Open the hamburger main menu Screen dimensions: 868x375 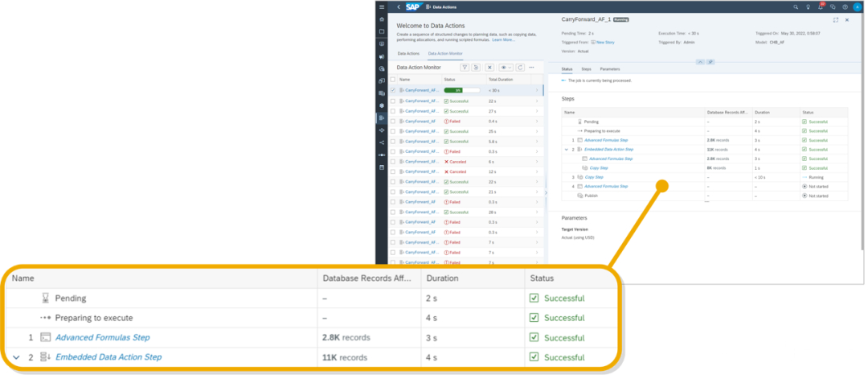[382, 6]
